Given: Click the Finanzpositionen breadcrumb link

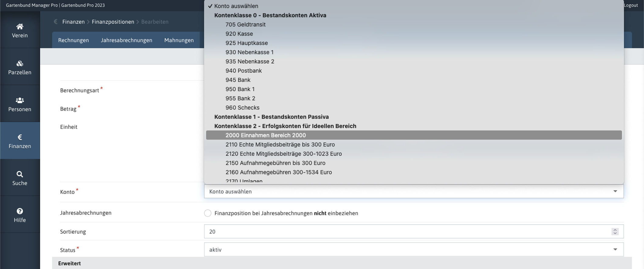Looking at the screenshot, I should [113, 22].
